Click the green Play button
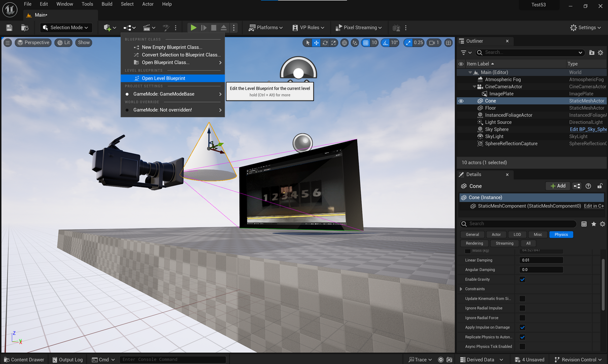Screen dimensions: 608x364 [193, 27]
